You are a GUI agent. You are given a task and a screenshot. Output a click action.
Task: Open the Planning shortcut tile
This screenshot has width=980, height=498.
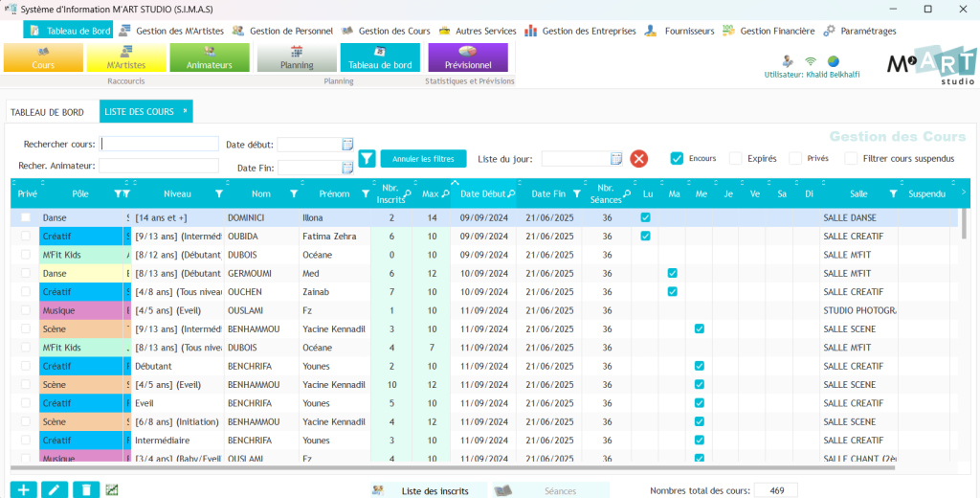[x=297, y=57]
